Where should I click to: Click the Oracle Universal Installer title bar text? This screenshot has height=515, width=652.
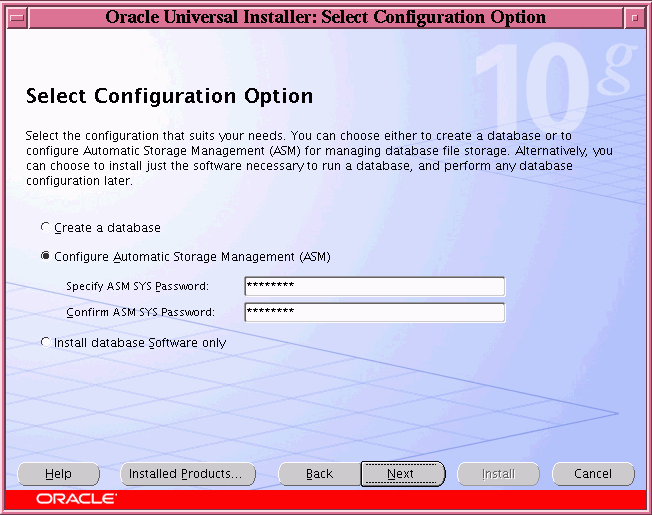326,18
